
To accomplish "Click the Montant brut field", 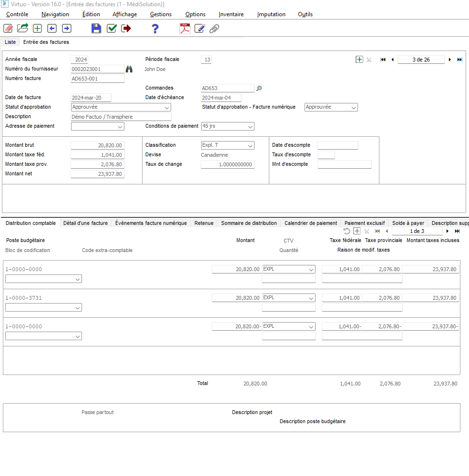I will click(x=98, y=145).
